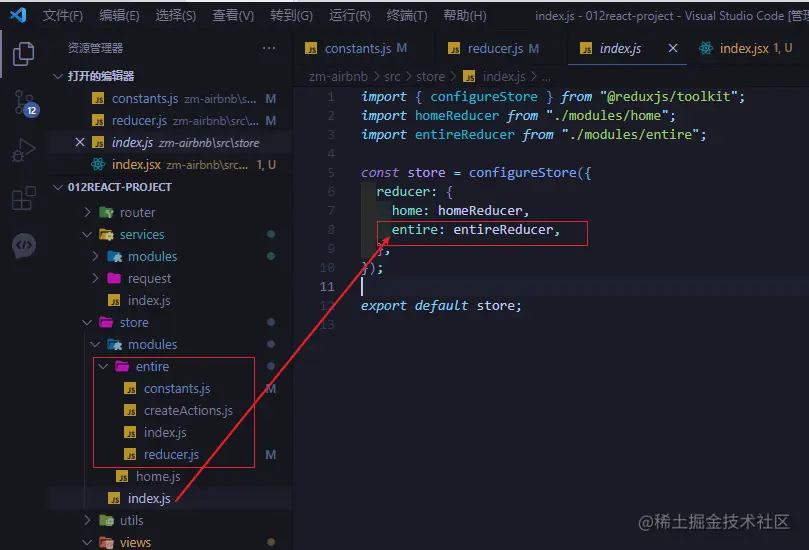Open the 帮助(H) menu
The image size is (809, 550).
tap(465, 15)
